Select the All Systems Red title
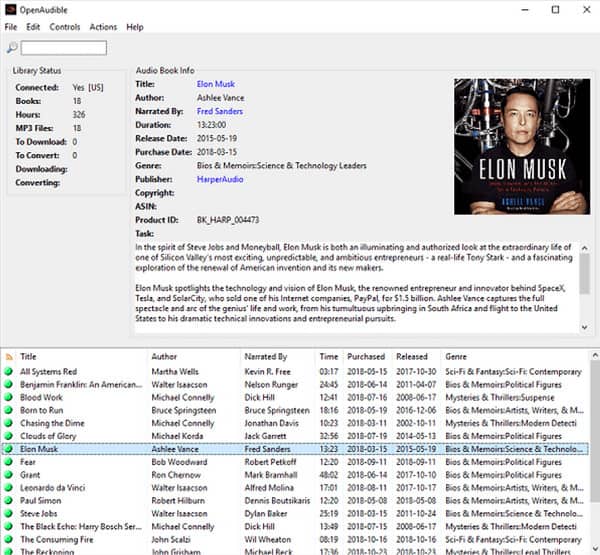 coord(49,372)
